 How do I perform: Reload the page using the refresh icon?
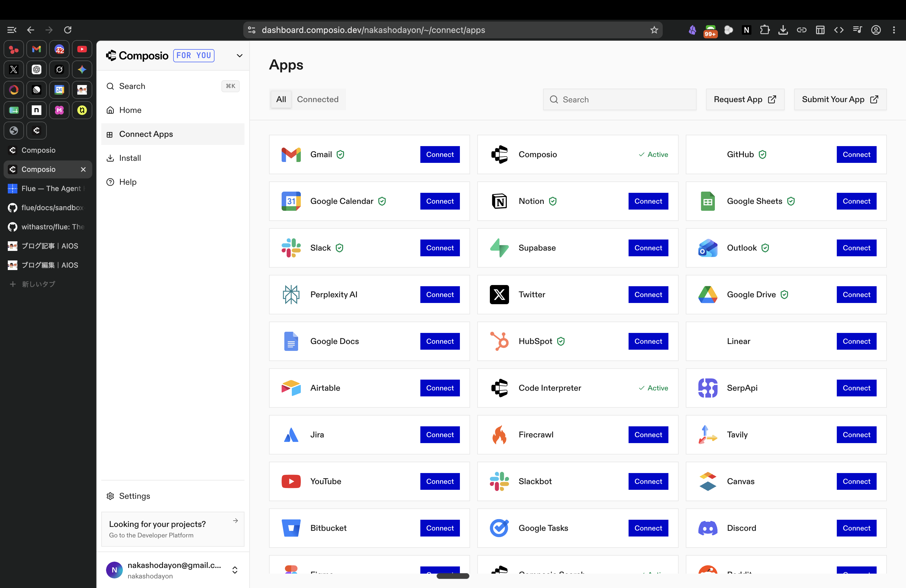(x=68, y=30)
